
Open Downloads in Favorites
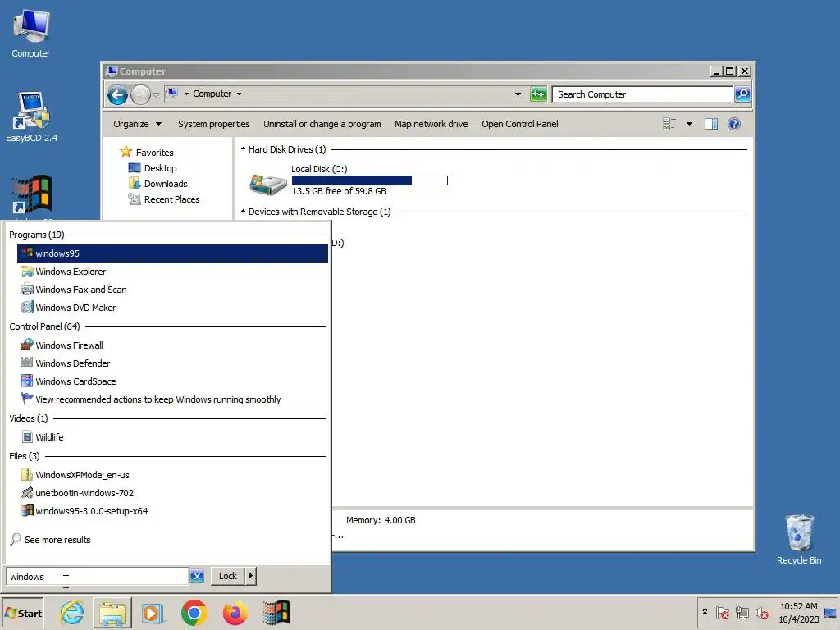click(x=158, y=184)
